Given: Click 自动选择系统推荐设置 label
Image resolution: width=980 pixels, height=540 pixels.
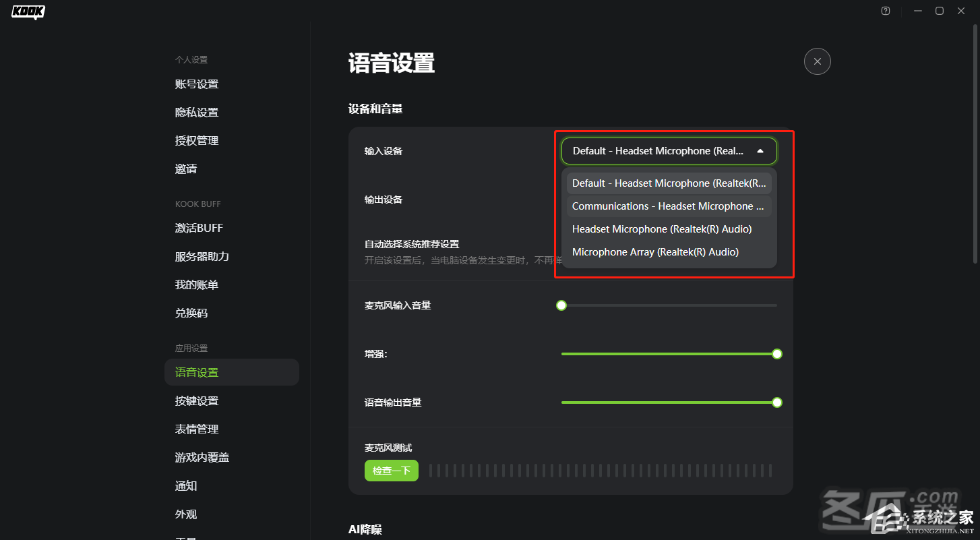Looking at the screenshot, I should (x=412, y=244).
